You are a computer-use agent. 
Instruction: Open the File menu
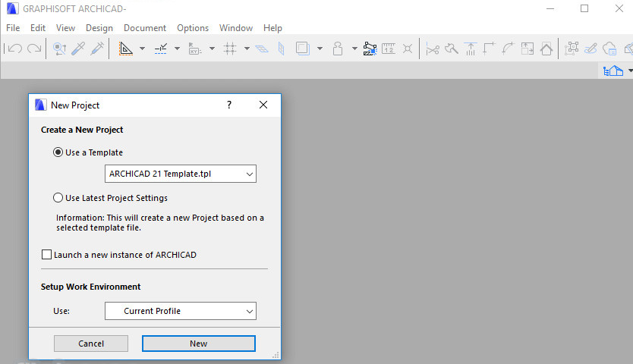coord(13,28)
